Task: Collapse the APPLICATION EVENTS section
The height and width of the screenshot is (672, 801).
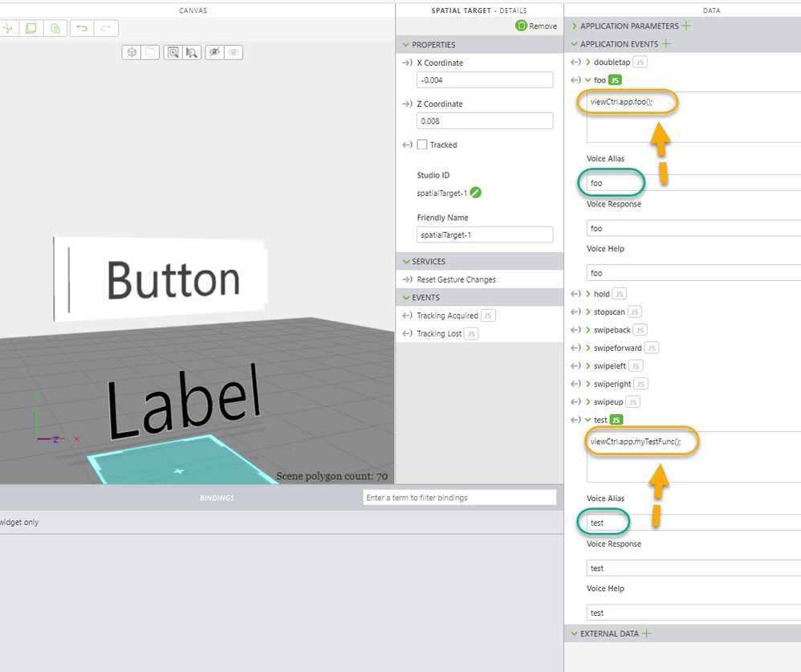Action: coord(574,44)
